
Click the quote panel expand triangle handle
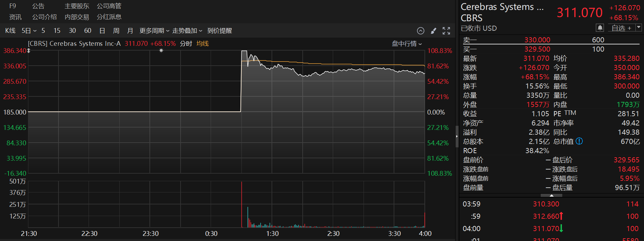click(551, 195)
